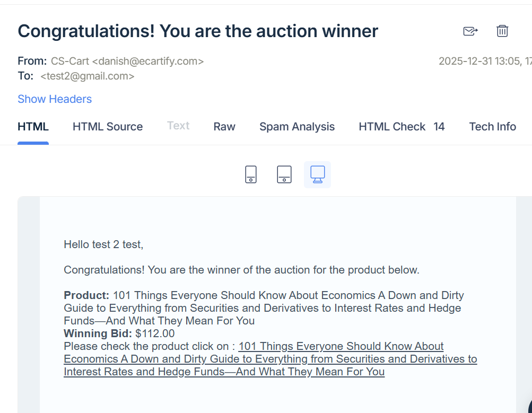Follow the underlined 101 Things product link
The image size is (532, 413).
click(270, 359)
